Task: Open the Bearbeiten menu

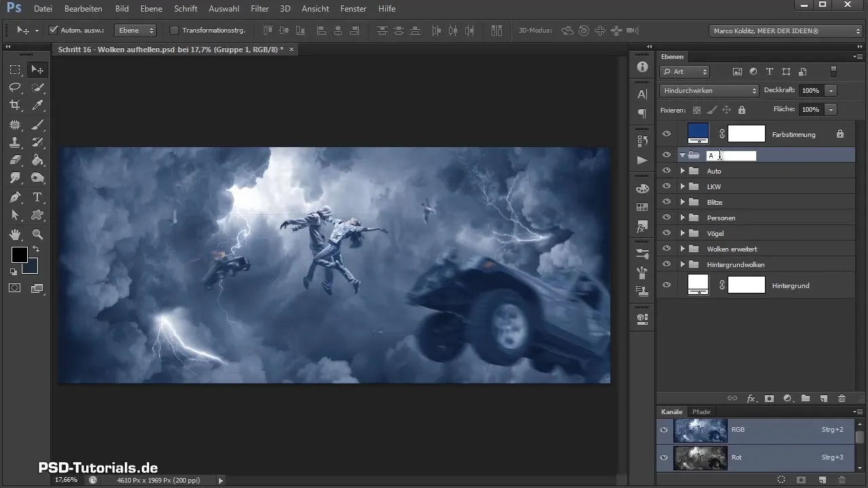Action: click(x=83, y=9)
